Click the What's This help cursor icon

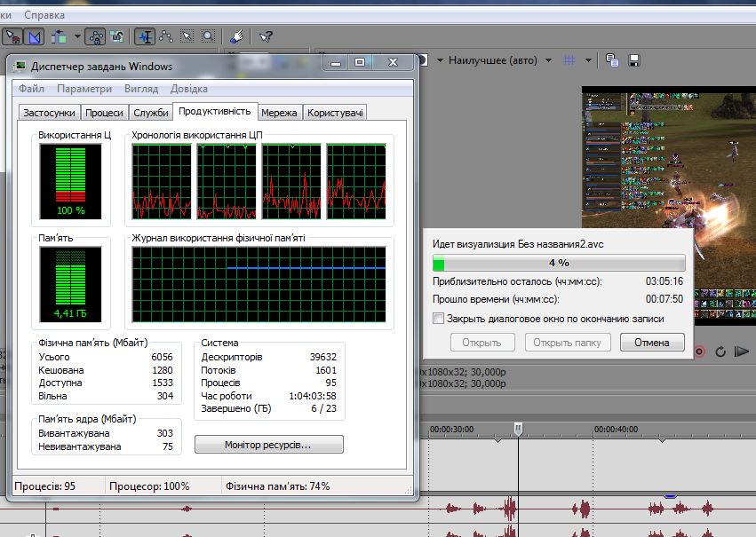tap(266, 36)
